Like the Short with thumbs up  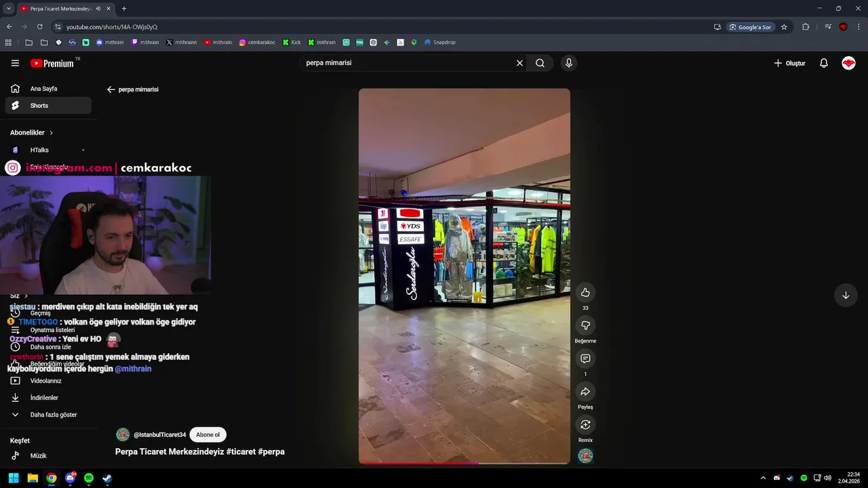(x=585, y=292)
